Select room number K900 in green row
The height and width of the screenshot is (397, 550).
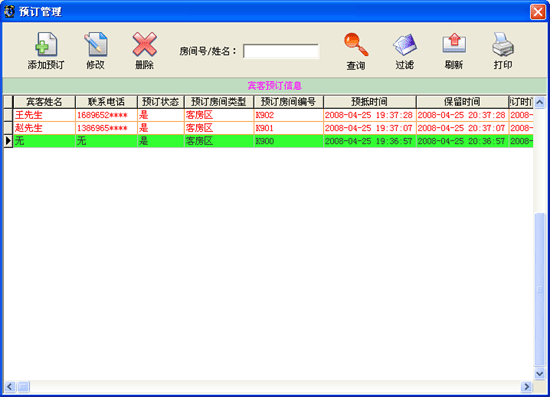288,141
